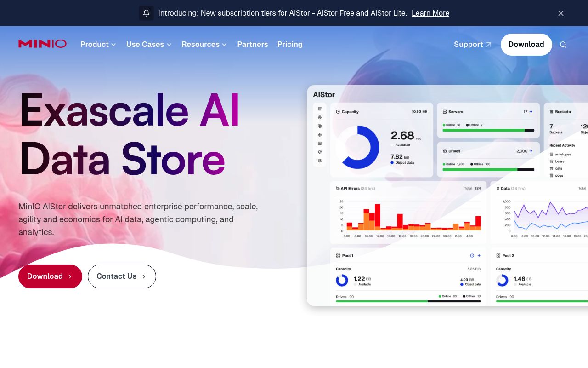Click the Exascale AI Data Store headline
Image resolution: width=588 pixels, height=368 pixels.
pyautogui.click(x=129, y=134)
